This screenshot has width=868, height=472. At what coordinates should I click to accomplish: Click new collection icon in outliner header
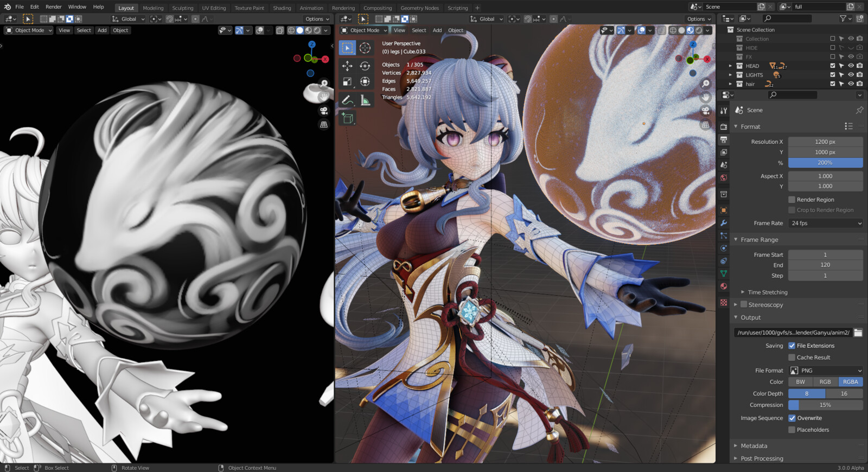(x=860, y=18)
